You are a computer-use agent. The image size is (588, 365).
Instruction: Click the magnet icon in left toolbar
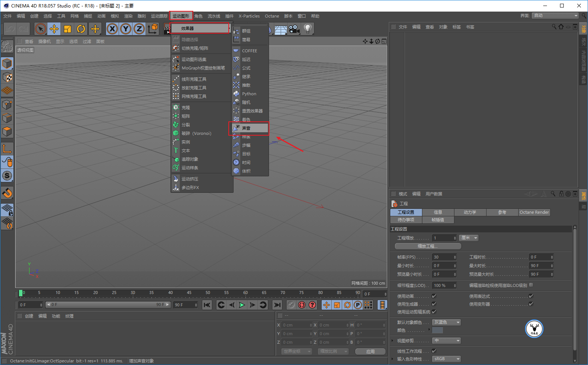tap(7, 193)
